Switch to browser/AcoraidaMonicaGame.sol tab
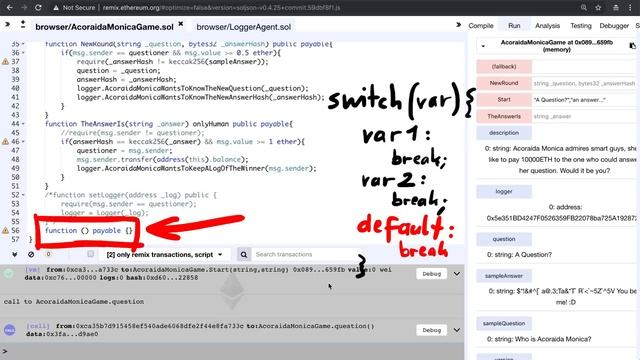 click(x=104, y=27)
